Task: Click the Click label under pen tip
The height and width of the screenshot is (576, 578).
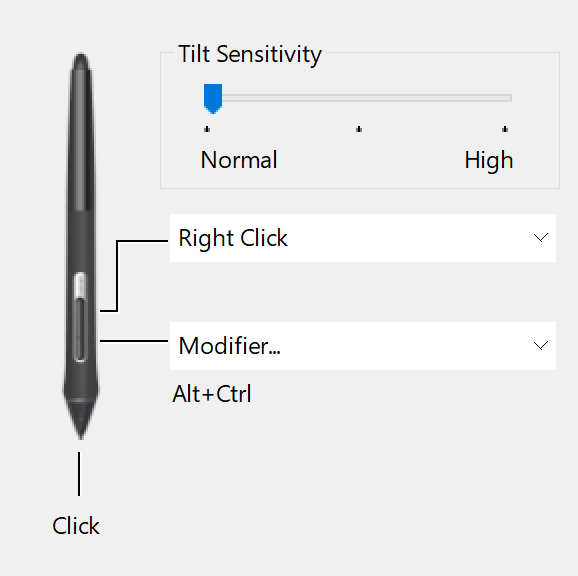Action: [76, 526]
